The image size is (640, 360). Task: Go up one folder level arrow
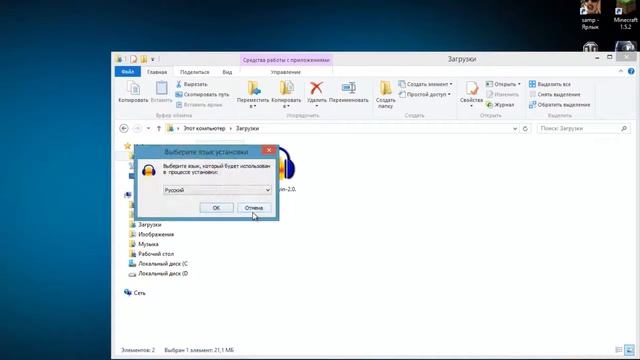[159, 129]
